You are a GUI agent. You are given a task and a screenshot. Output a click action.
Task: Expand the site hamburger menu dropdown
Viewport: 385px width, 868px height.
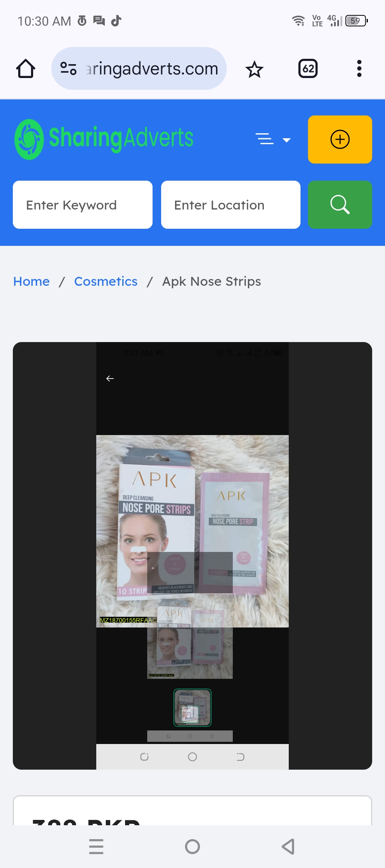[x=273, y=139]
